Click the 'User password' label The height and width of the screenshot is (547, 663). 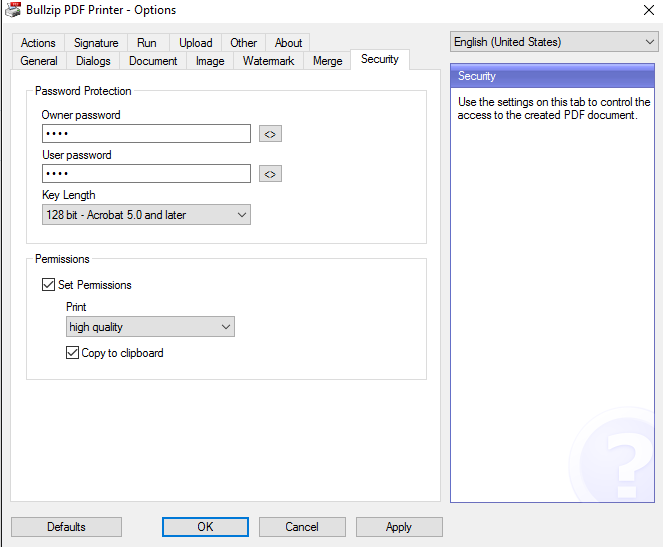(77, 155)
